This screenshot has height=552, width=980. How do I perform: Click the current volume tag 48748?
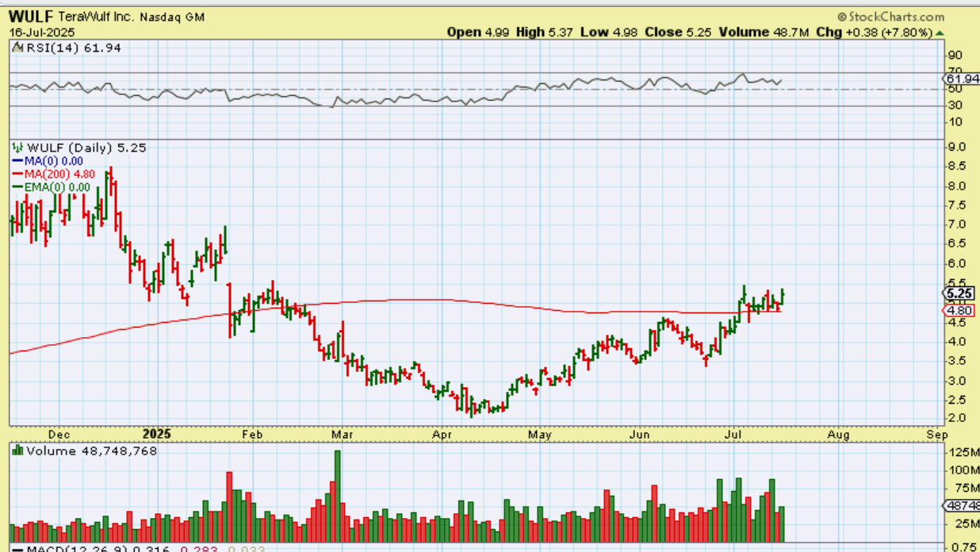point(962,505)
